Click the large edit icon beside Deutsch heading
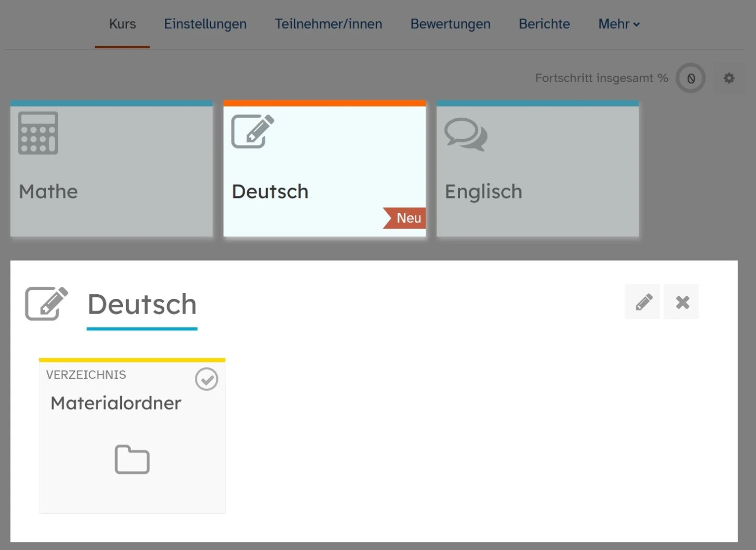The height and width of the screenshot is (550, 756). click(x=47, y=304)
